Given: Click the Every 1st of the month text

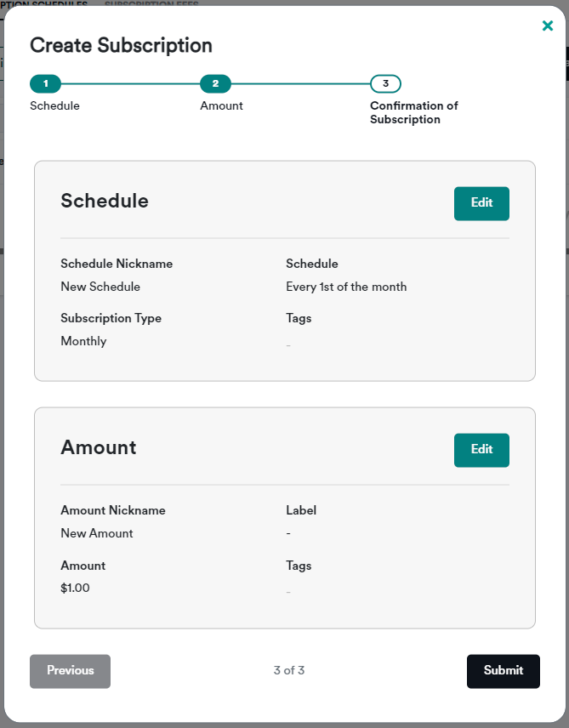Looking at the screenshot, I should coord(346,287).
